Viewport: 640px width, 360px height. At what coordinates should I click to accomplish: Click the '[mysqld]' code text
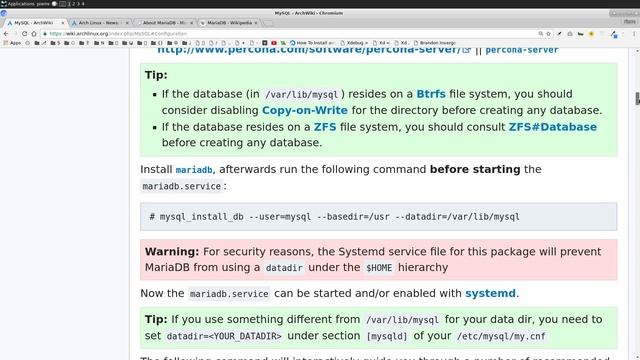click(387, 336)
